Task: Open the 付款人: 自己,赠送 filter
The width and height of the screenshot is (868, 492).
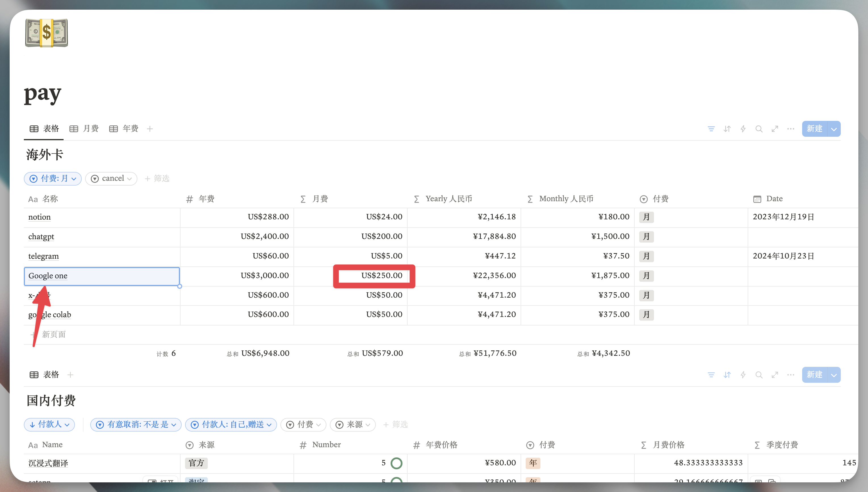Action: click(231, 424)
